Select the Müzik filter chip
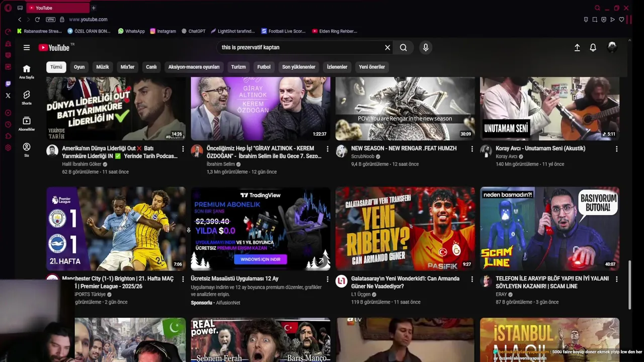This screenshot has width=644, height=362. (x=103, y=67)
